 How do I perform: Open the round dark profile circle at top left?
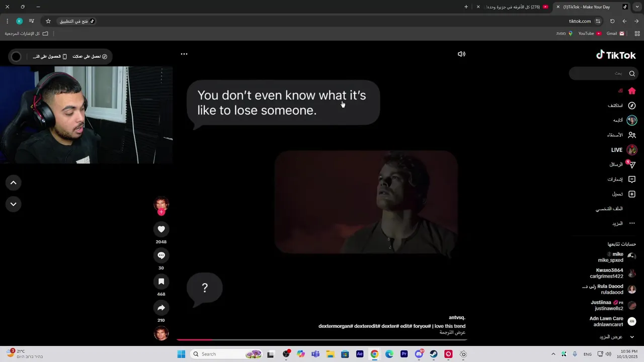tap(16, 57)
